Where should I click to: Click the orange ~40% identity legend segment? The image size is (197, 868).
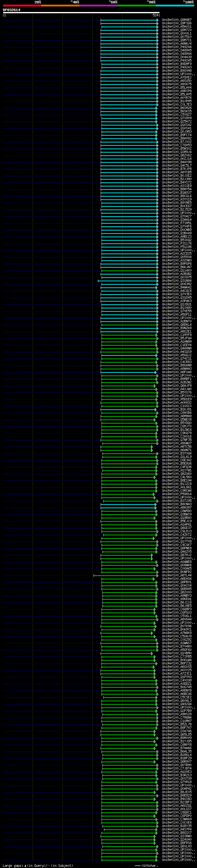coord(60,6)
